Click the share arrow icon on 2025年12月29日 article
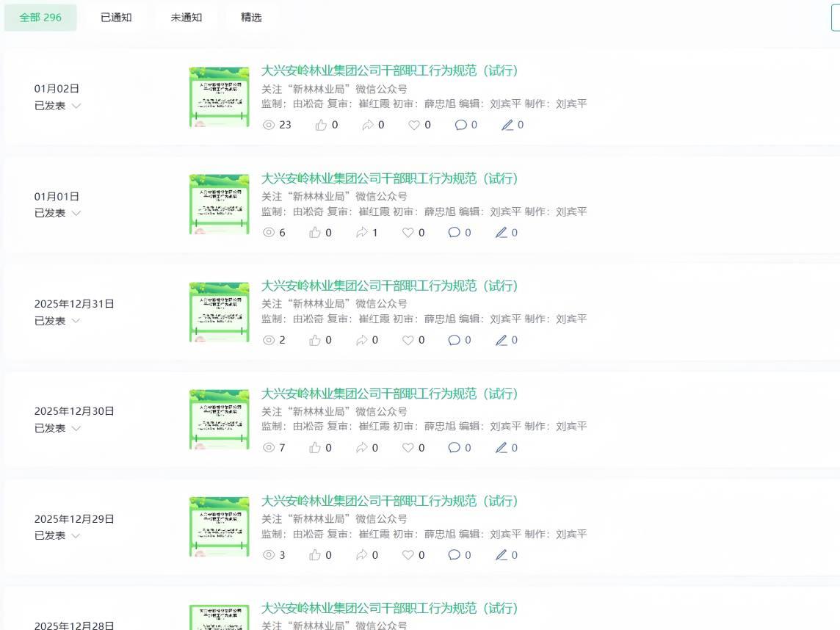 [x=361, y=555]
